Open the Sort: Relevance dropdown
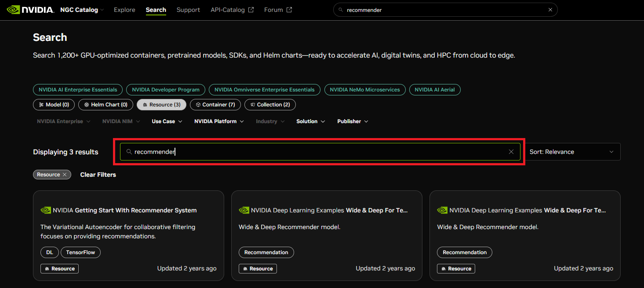The image size is (644, 288). click(x=572, y=152)
